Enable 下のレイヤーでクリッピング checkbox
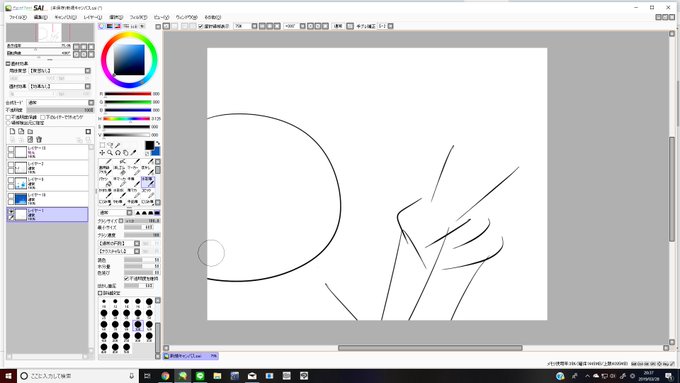Image resolution: width=680 pixels, height=383 pixels. click(42, 118)
